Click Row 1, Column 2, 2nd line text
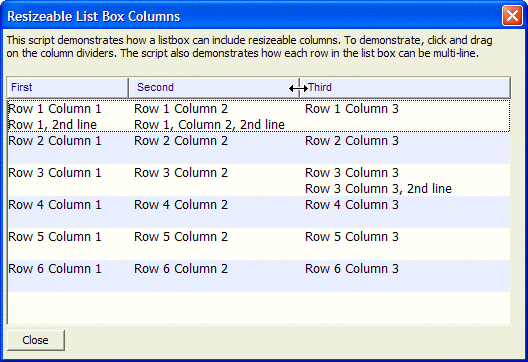The height and width of the screenshot is (362, 528). click(x=209, y=125)
